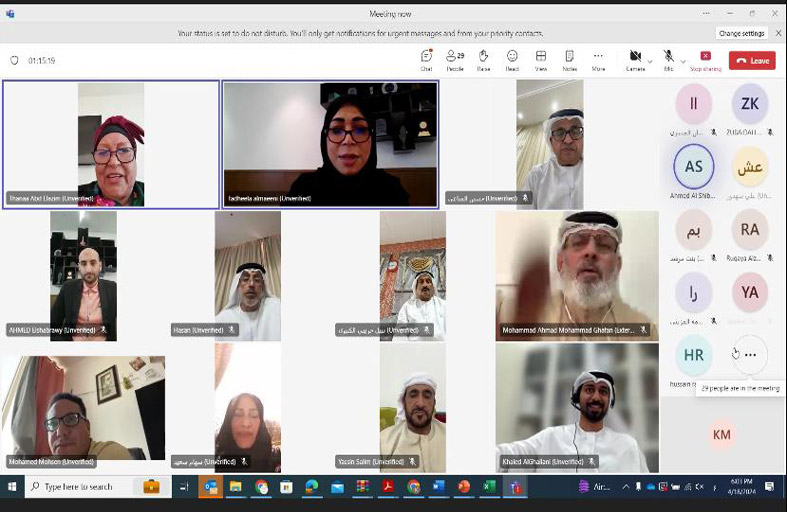Expand the Camera options arrow

[x=649, y=61]
